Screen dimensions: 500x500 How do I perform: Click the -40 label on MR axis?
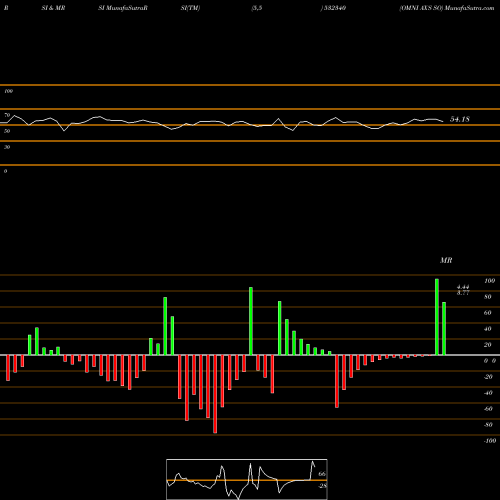pos(488,393)
